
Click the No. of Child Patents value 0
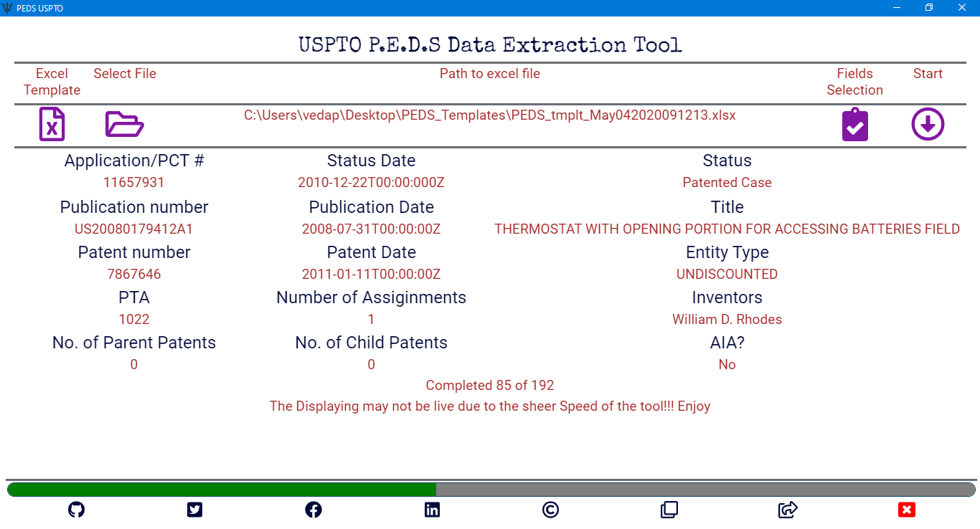tap(372, 365)
